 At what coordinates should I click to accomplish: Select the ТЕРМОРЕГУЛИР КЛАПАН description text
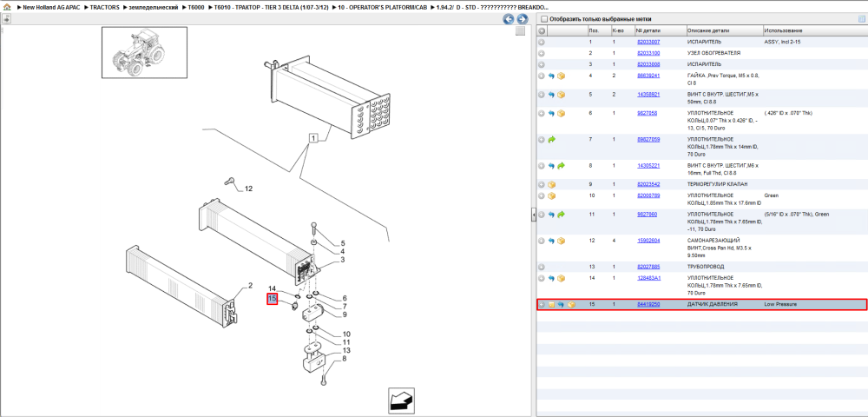click(716, 184)
